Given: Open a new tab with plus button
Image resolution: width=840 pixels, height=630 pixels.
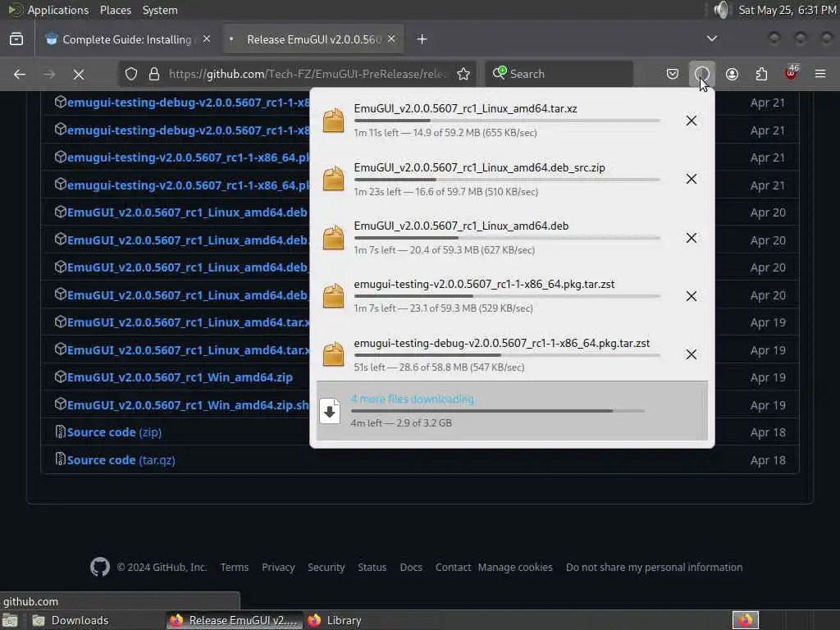Looking at the screenshot, I should [x=422, y=39].
